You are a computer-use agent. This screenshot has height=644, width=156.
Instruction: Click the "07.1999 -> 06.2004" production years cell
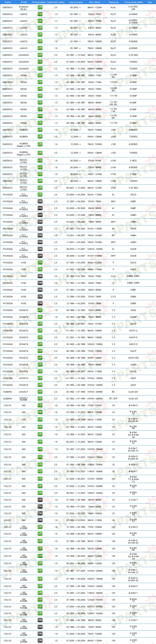coord(76,600)
